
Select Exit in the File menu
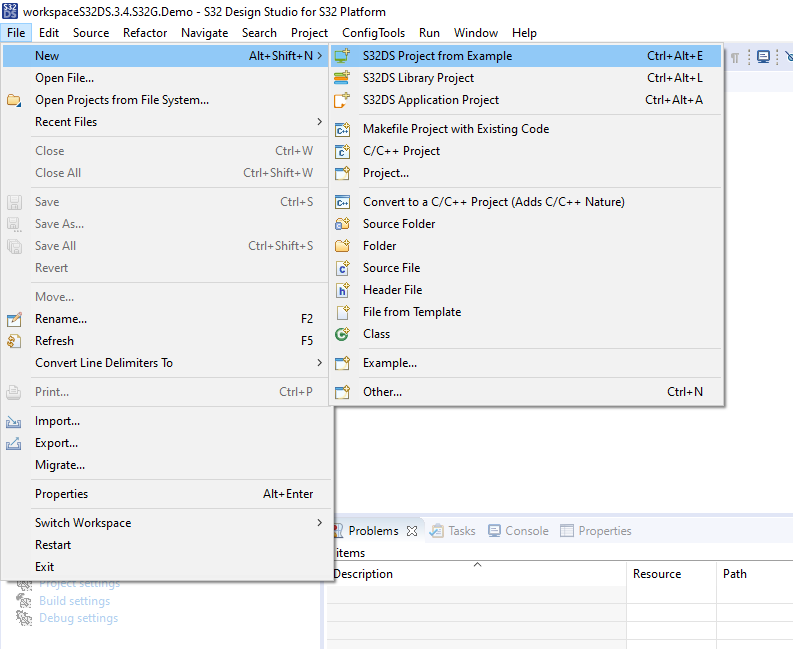click(x=166, y=567)
